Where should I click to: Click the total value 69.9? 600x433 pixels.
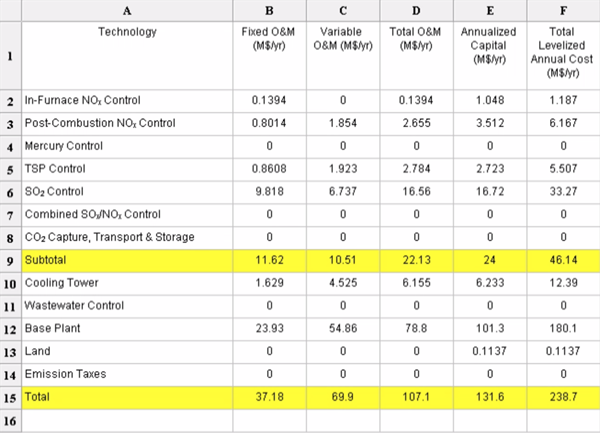pyautogui.click(x=343, y=398)
